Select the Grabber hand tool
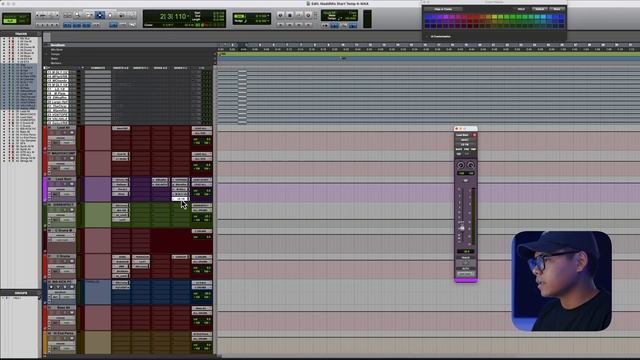 coord(110,15)
